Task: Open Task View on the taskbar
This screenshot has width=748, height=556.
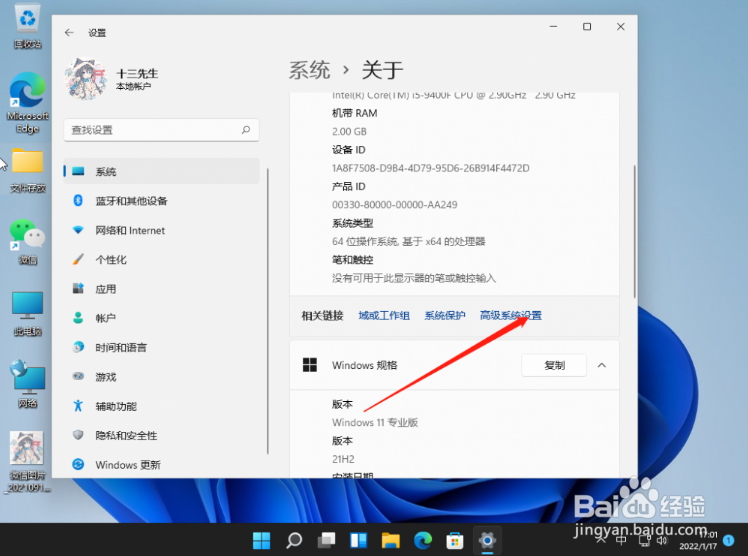Action: [x=326, y=540]
